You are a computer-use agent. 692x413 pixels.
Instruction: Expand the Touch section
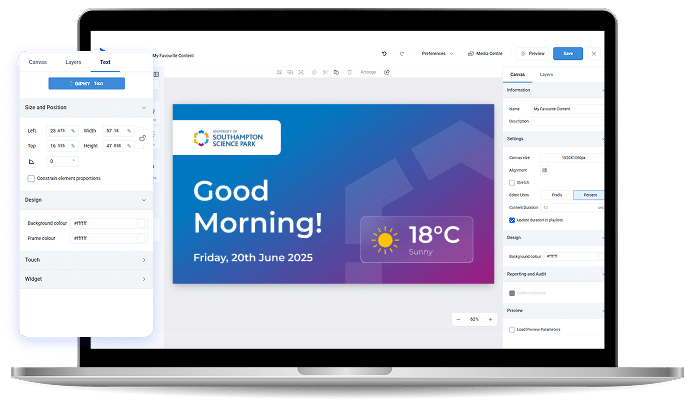click(x=144, y=260)
